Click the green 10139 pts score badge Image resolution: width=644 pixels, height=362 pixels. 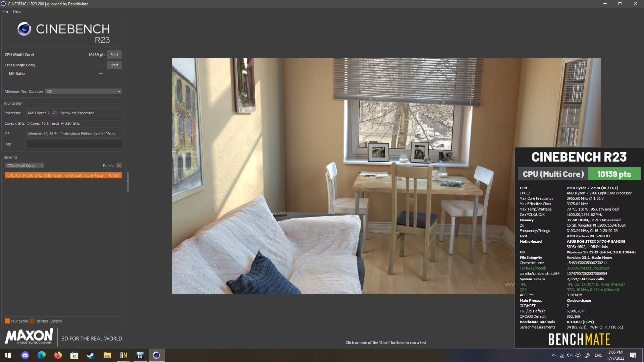click(x=614, y=174)
